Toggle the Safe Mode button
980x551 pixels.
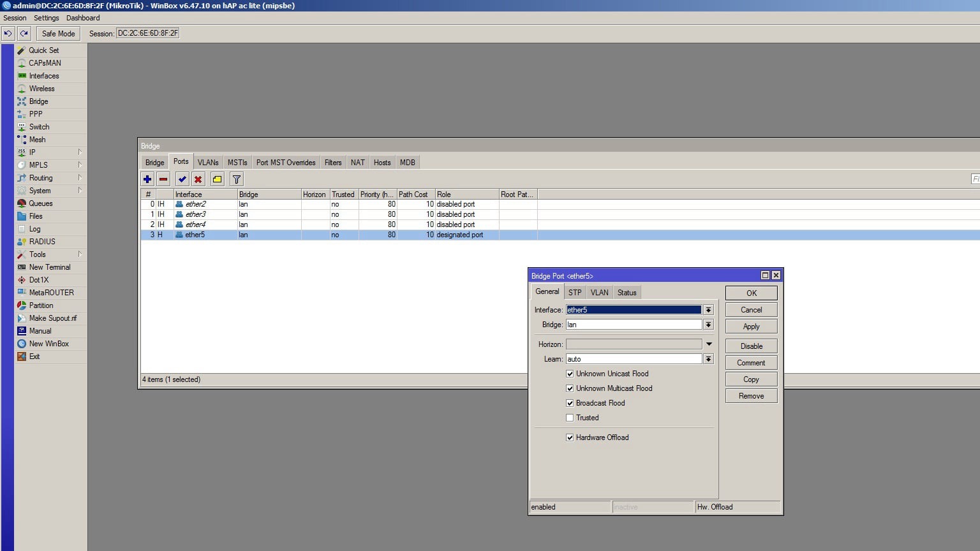58,33
